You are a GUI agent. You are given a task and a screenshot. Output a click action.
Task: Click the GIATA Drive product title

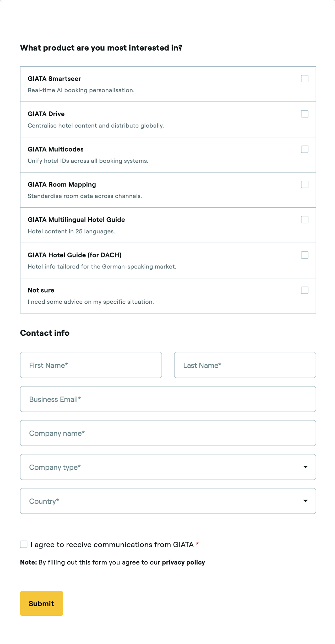pos(46,114)
